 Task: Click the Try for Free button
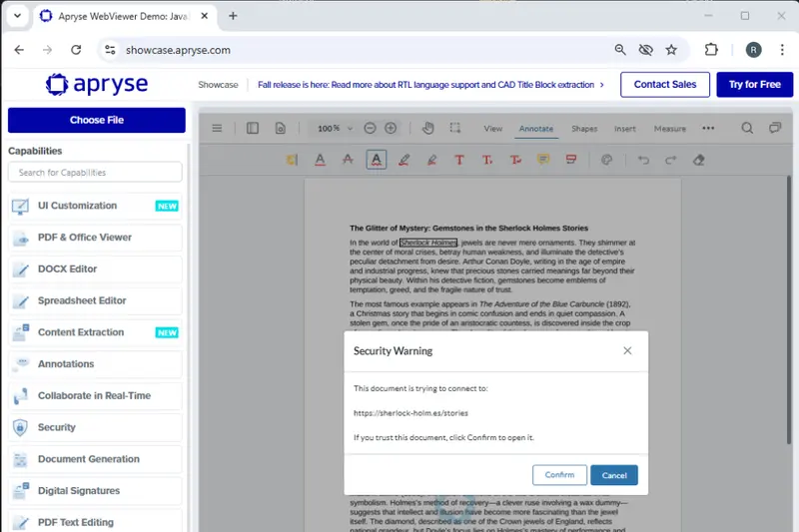click(755, 85)
